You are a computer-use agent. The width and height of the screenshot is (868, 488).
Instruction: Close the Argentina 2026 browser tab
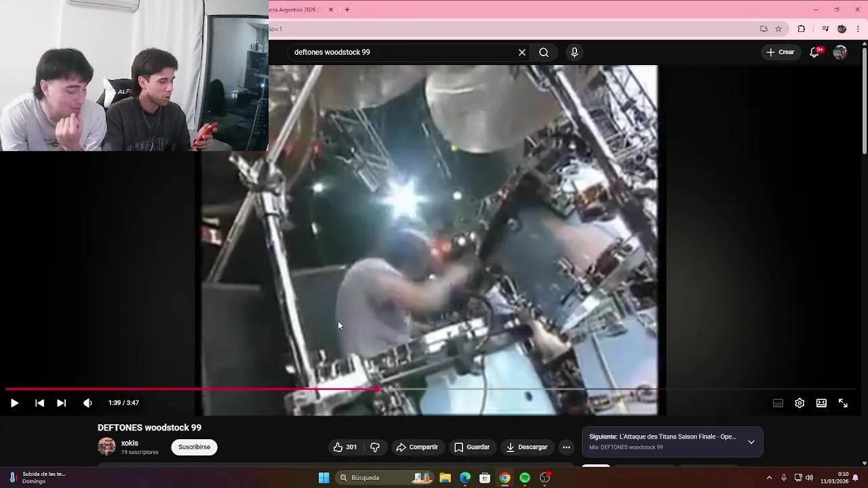pos(331,9)
